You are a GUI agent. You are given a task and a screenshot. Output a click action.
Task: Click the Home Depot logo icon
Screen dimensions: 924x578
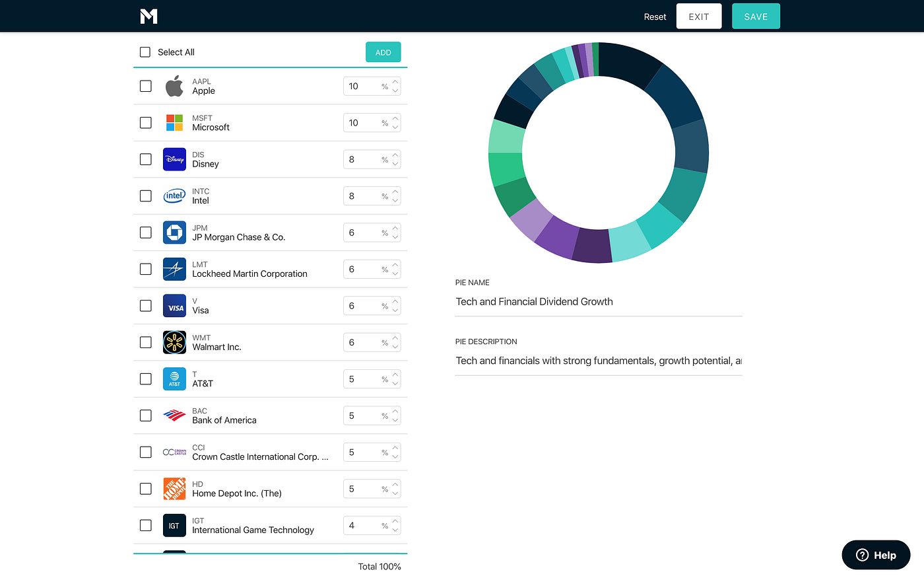[x=174, y=489]
